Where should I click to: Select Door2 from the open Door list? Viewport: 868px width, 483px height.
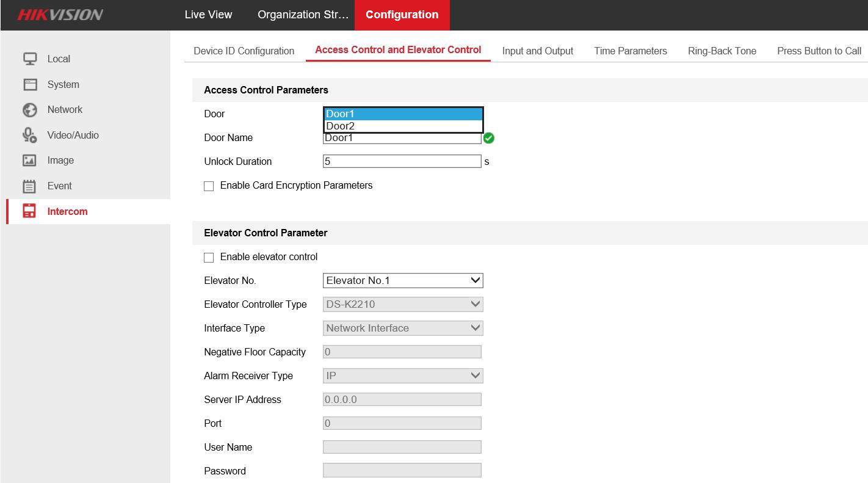[402, 126]
